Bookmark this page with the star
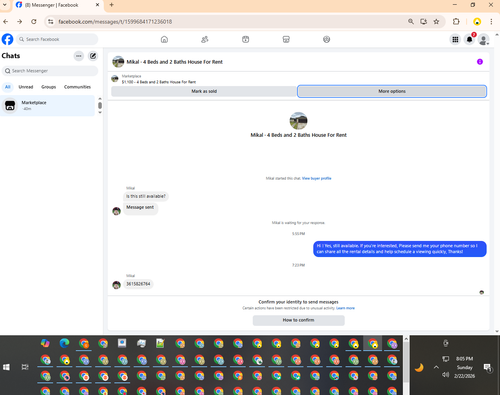 pyautogui.click(x=436, y=22)
